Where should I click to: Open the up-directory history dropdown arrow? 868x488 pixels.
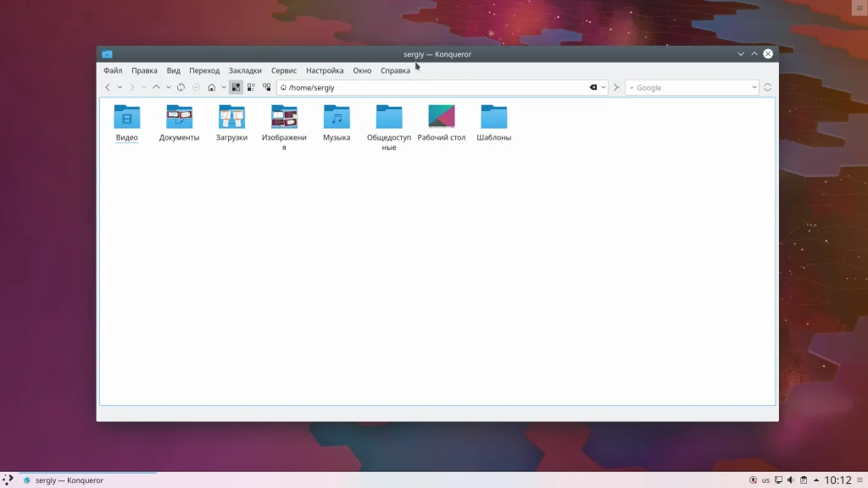[x=169, y=87]
